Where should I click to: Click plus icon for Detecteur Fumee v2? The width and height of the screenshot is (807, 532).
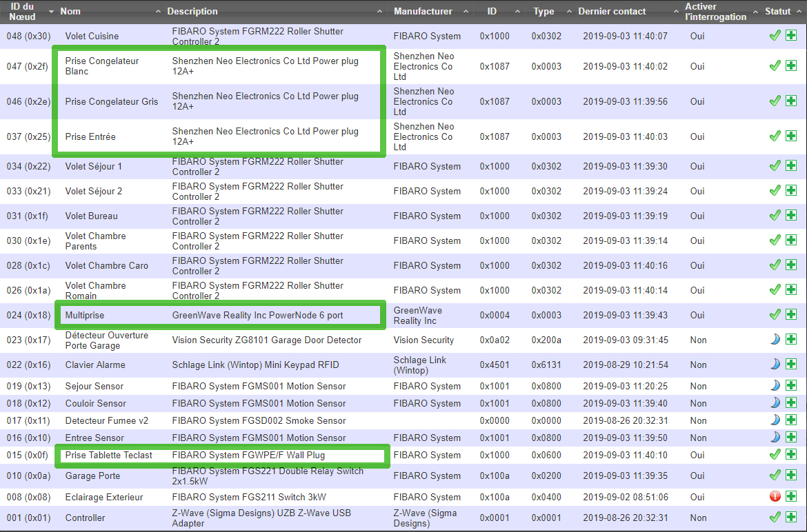[x=790, y=420]
